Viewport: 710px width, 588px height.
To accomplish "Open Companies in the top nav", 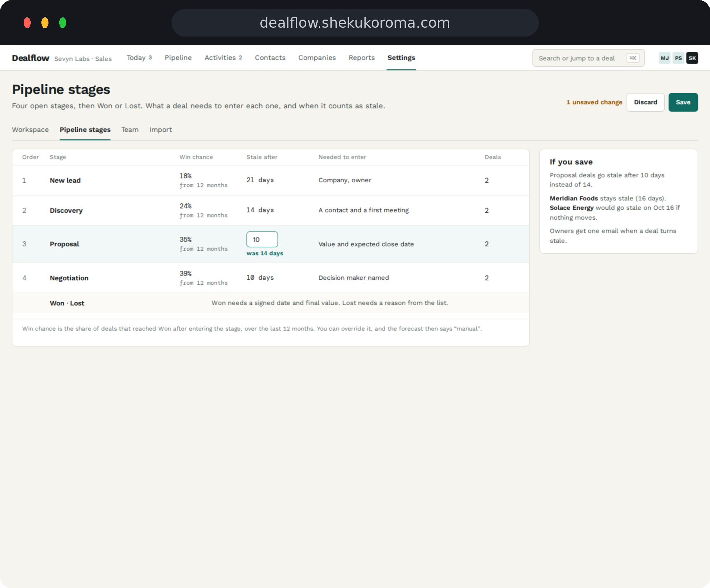I will tap(317, 58).
